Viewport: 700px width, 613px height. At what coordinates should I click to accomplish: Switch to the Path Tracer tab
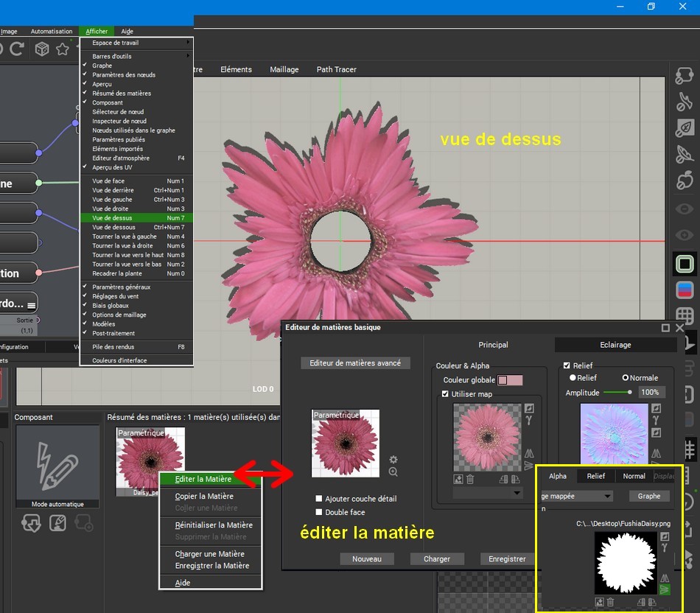[x=336, y=69]
